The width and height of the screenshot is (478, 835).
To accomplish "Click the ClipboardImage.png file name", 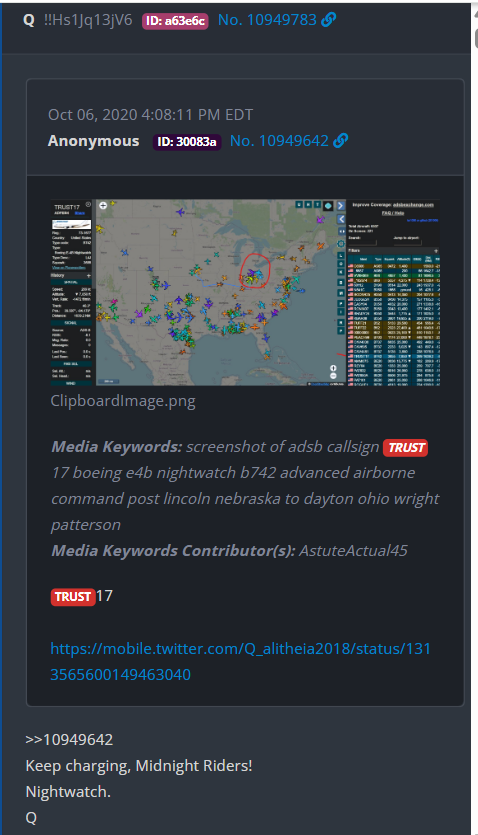I will tap(123, 401).
